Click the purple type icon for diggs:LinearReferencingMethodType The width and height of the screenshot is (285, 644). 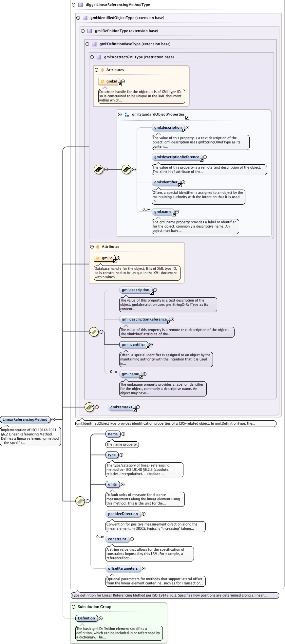80,5
